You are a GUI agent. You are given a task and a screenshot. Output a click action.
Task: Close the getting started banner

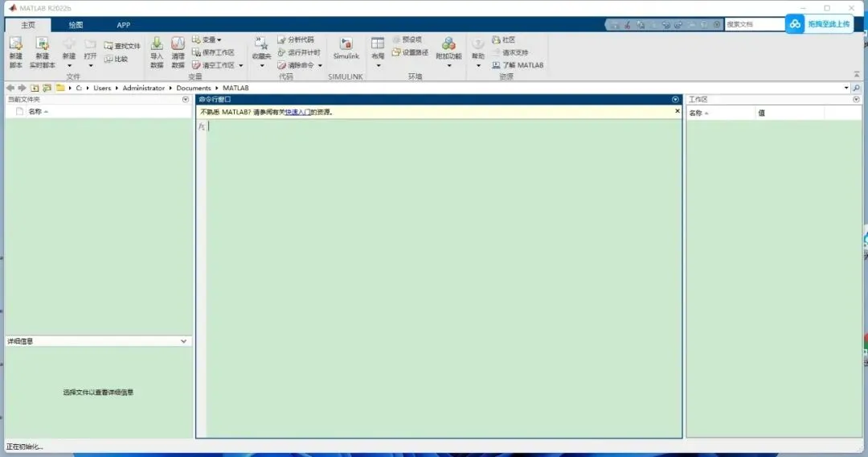tap(677, 111)
